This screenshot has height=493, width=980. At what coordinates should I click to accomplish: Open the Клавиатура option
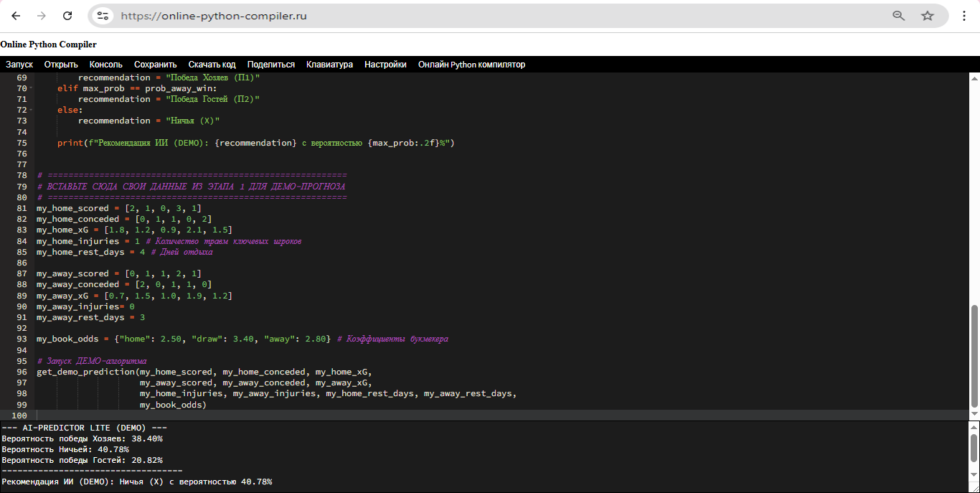[329, 65]
